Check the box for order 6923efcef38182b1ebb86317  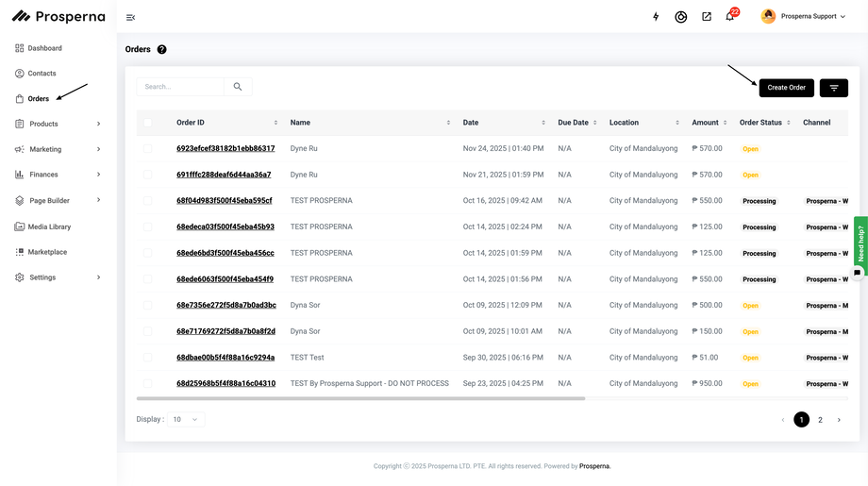tap(147, 148)
